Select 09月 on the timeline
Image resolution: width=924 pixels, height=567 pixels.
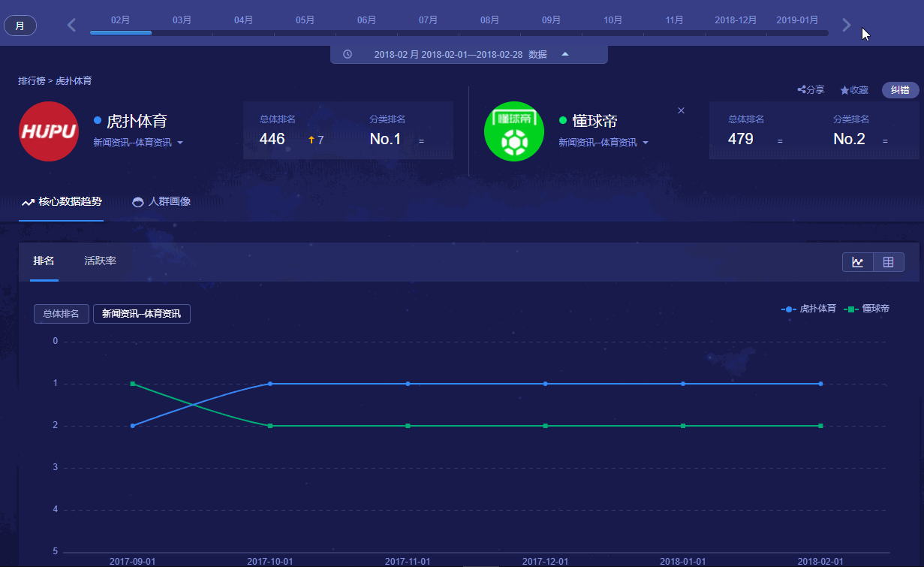[551, 20]
